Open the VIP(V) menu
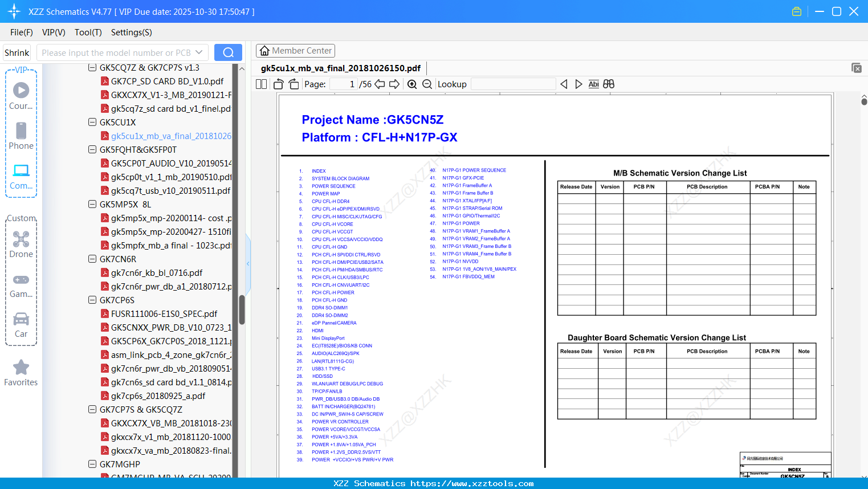The image size is (868, 489). (x=54, y=32)
